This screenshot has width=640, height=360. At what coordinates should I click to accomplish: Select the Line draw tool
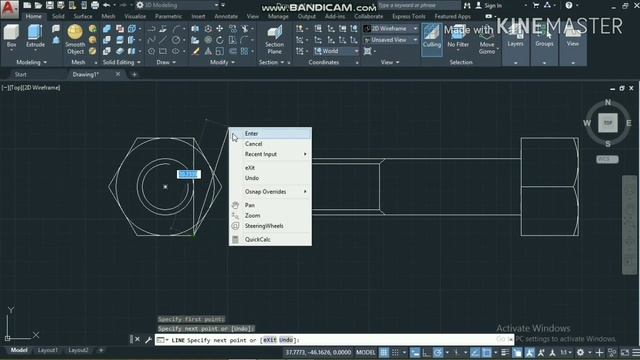pos(163,40)
